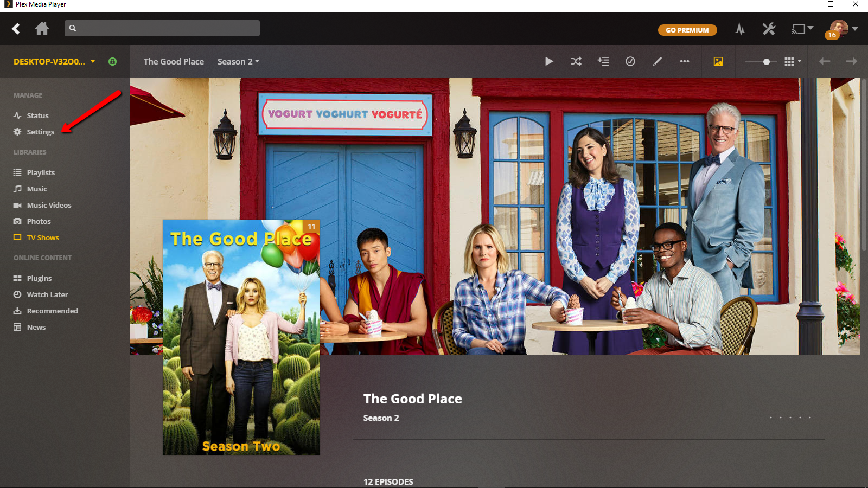Go to the previous item arrow
Screen dimensions: 868x488
point(825,61)
